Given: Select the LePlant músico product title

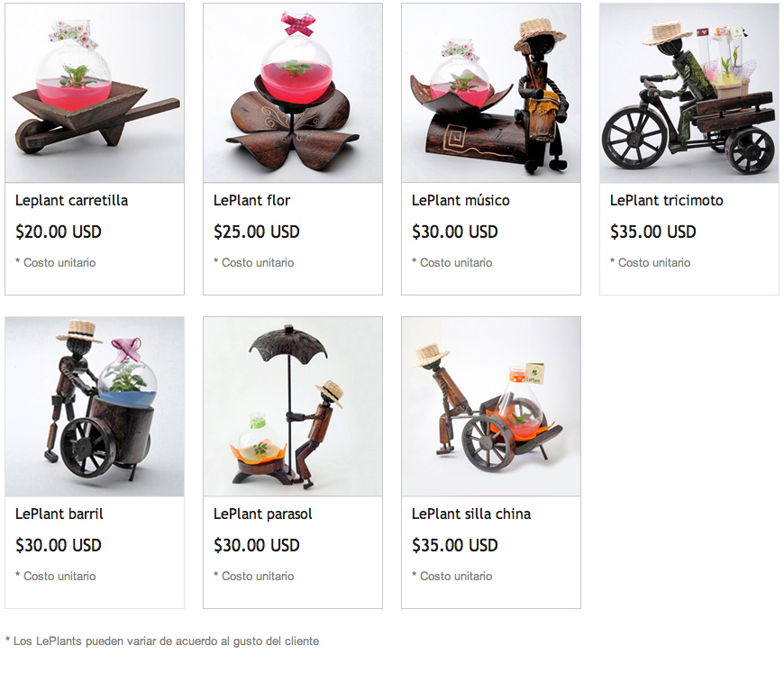Looking at the screenshot, I should tap(460, 201).
